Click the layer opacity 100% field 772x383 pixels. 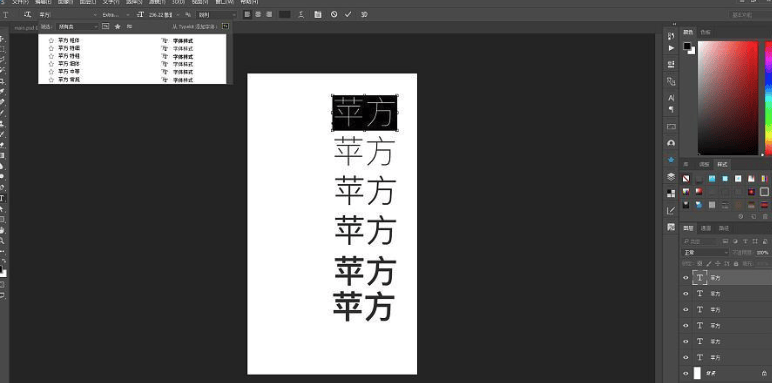tap(763, 252)
